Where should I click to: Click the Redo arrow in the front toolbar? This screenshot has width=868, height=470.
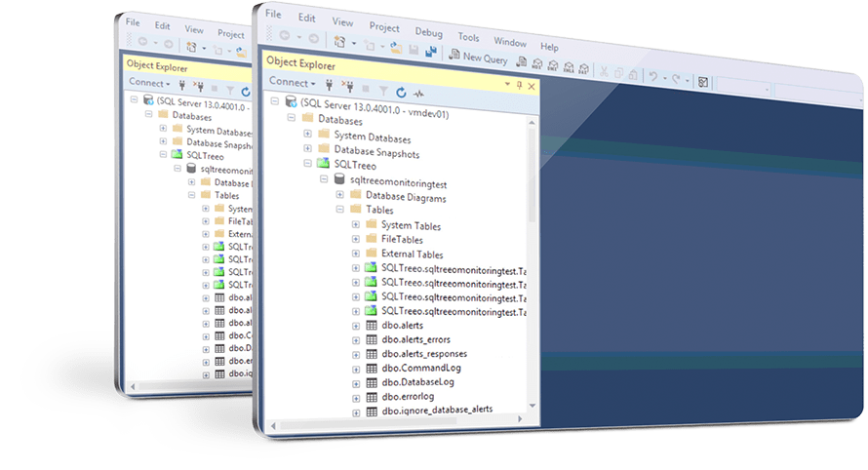coord(676,79)
